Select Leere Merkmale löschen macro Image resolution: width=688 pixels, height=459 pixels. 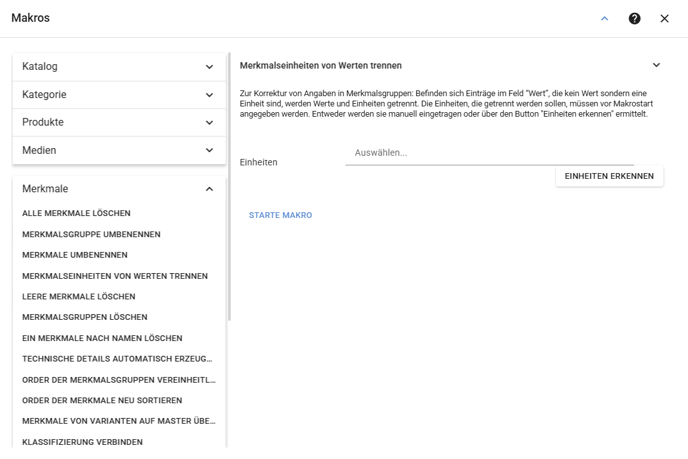pos(79,297)
